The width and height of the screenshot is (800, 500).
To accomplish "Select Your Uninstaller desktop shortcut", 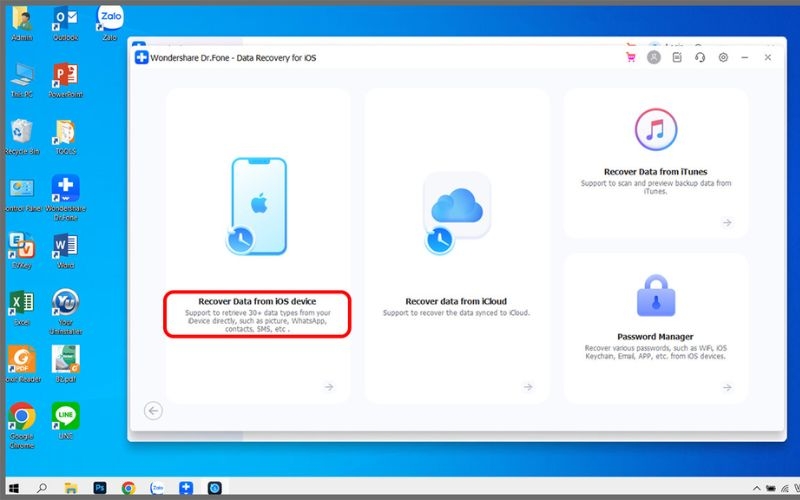I will click(65, 312).
